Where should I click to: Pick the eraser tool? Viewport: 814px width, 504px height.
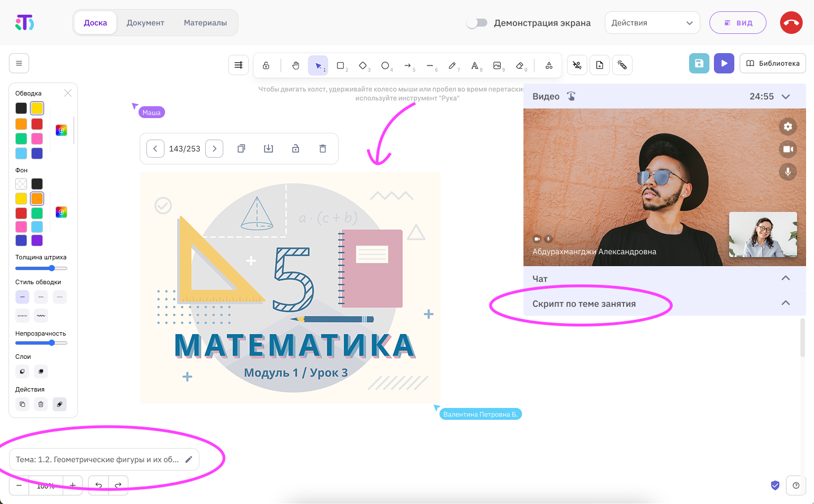tap(520, 66)
